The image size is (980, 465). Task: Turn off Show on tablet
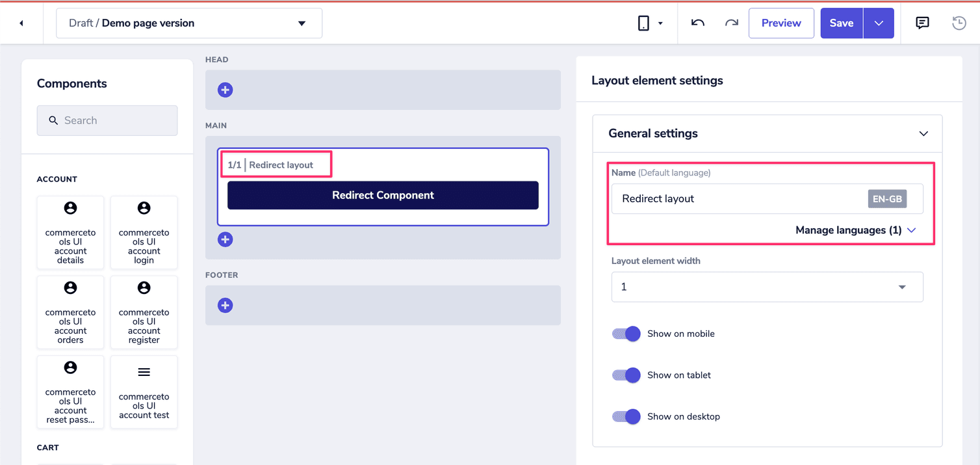[626, 375]
